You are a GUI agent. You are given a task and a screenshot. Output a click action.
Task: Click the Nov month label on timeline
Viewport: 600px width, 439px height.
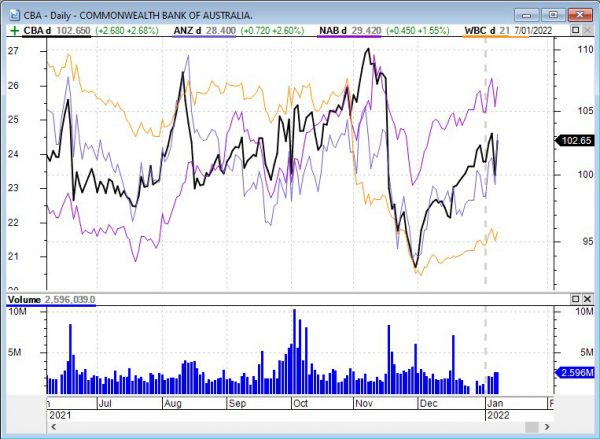364,403
